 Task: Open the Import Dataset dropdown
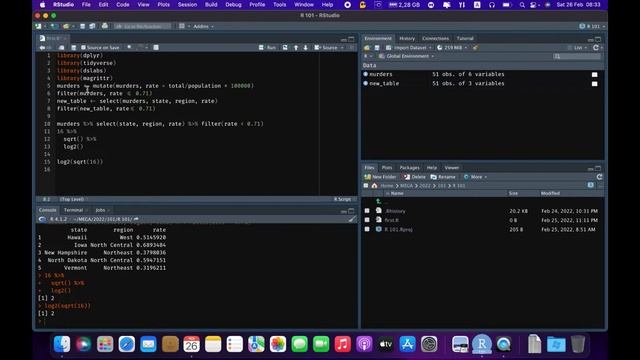[409, 48]
